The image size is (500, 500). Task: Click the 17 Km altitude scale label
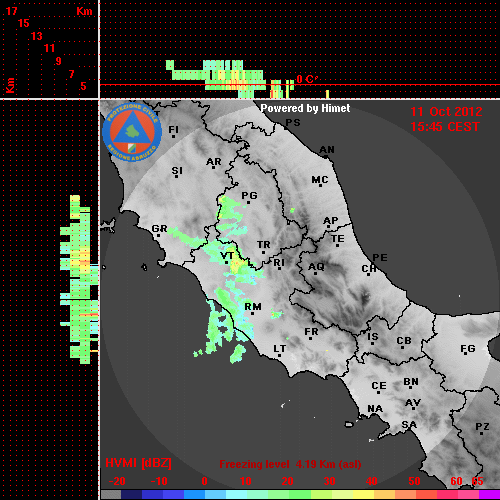tap(12, 11)
